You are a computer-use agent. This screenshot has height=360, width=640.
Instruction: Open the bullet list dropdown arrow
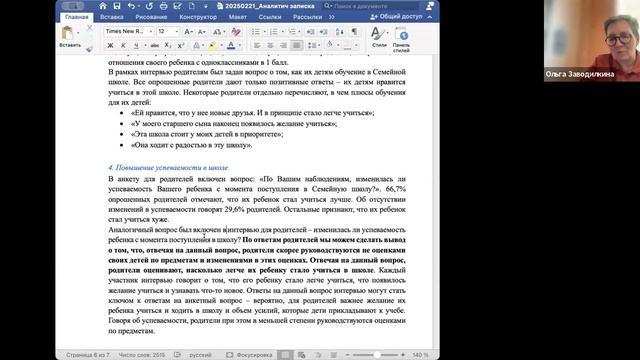click(264, 31)
